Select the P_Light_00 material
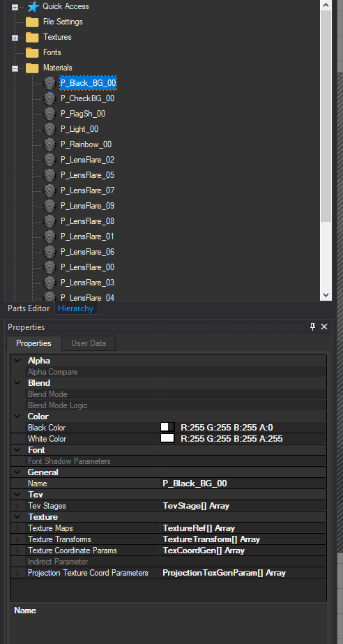The image size is (343, 644). coord(79,129)
